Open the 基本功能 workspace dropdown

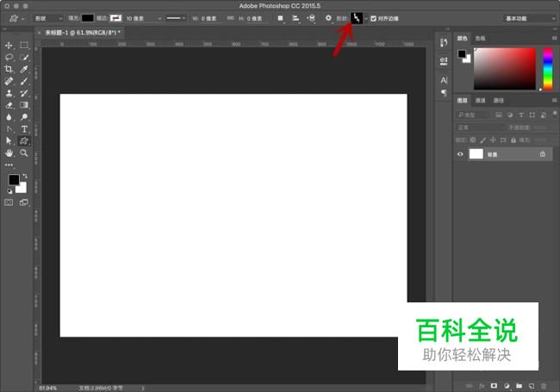pos(527,17)
